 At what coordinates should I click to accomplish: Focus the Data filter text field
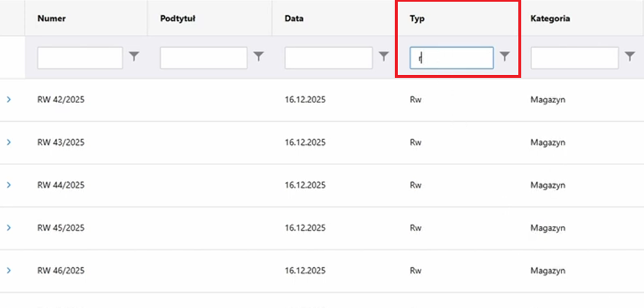[328, 58]
